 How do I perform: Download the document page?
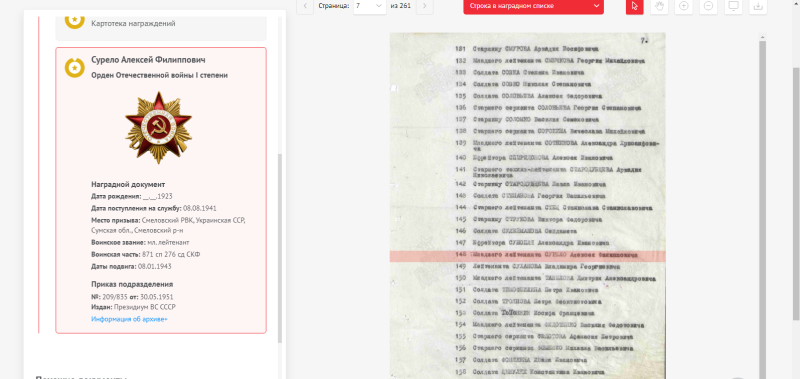pos(758,6)
